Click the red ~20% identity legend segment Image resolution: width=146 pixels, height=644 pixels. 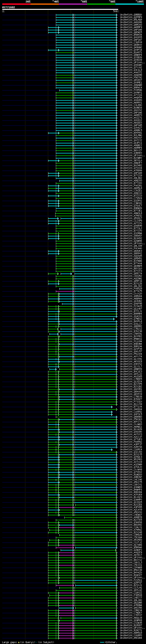16,4
